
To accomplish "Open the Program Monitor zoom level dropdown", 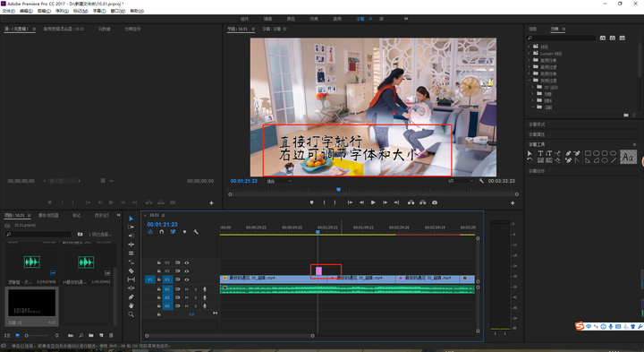I will (x=279, y=181).
